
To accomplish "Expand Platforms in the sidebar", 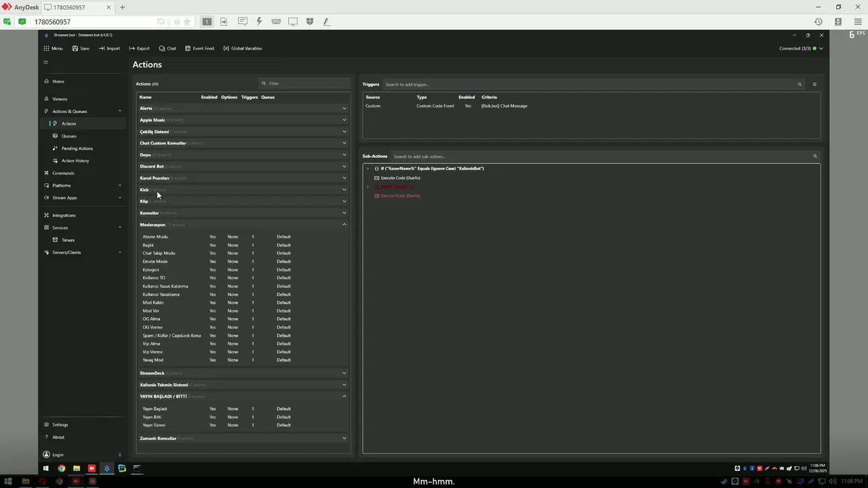I will coord(120,185).
